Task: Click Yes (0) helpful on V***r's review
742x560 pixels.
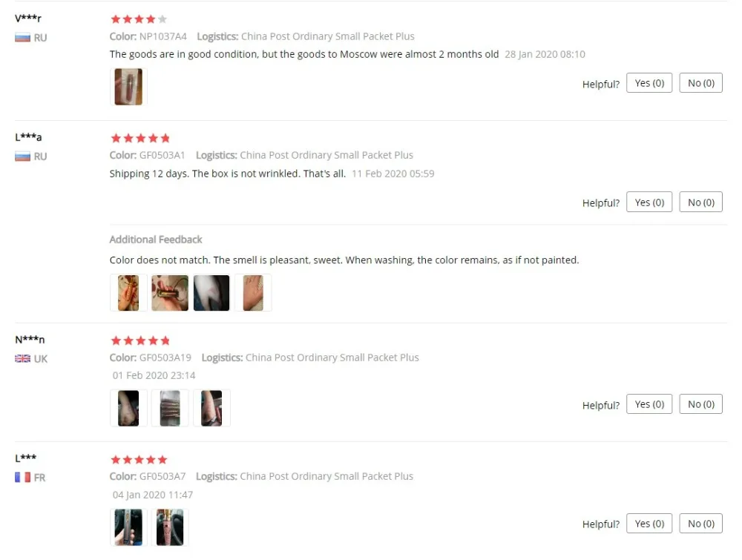Action: tap(649, 83)
